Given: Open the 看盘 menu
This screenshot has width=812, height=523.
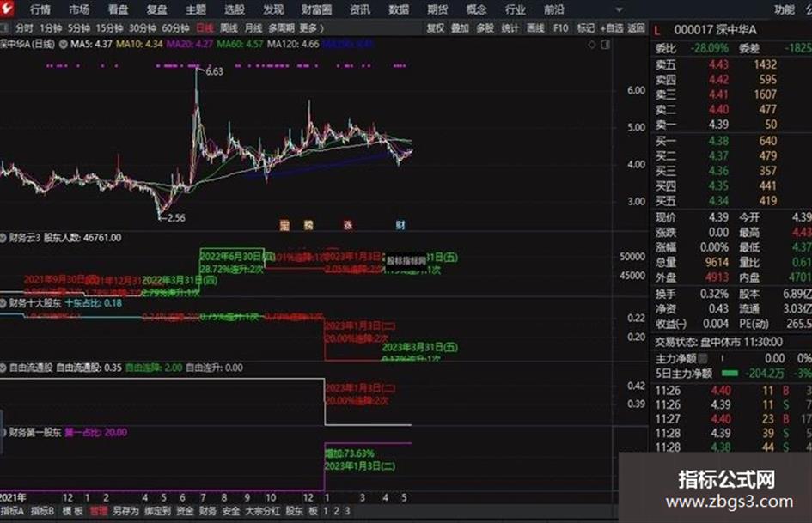Looking at the screenshot, I should point(118,9).
